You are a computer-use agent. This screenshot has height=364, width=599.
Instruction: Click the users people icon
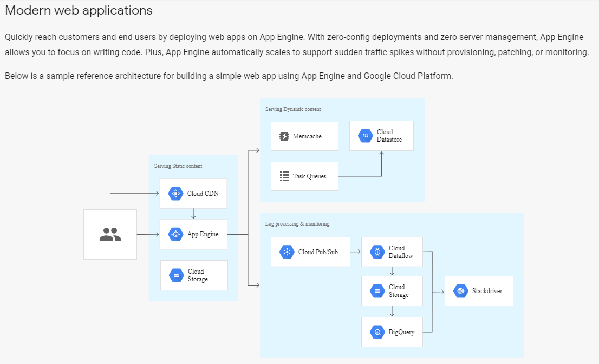(x=110, y=234)
